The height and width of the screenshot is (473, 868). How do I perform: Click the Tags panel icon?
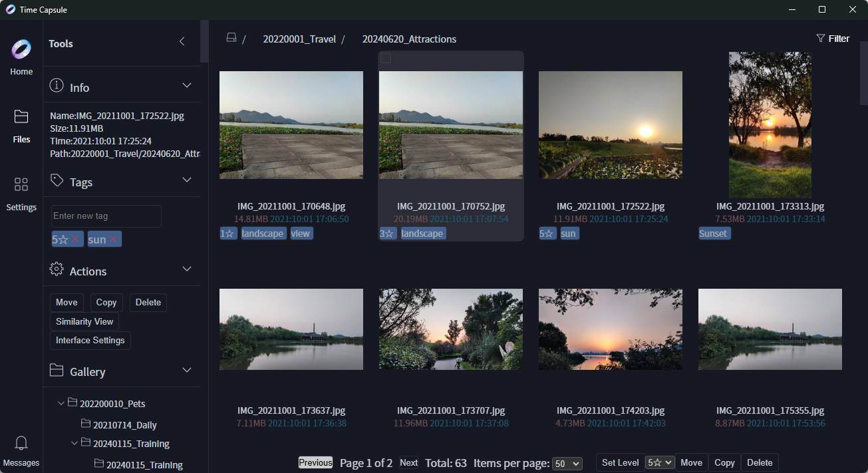(x=58, y=180)
